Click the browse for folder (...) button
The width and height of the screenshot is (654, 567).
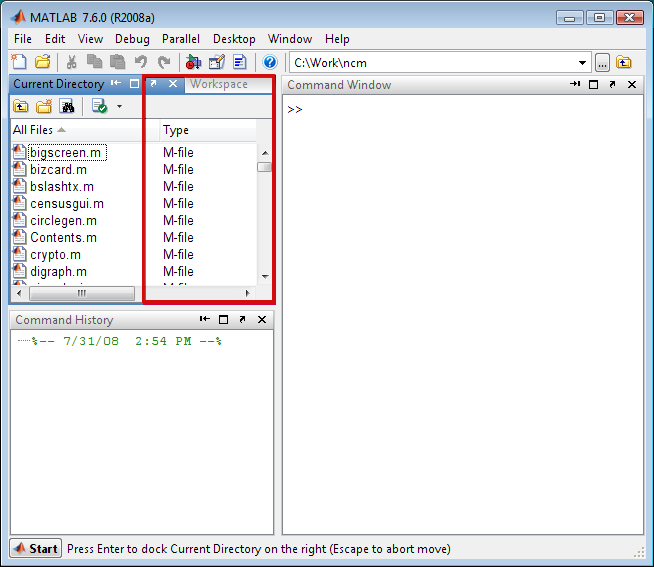(x=602, y=62)
